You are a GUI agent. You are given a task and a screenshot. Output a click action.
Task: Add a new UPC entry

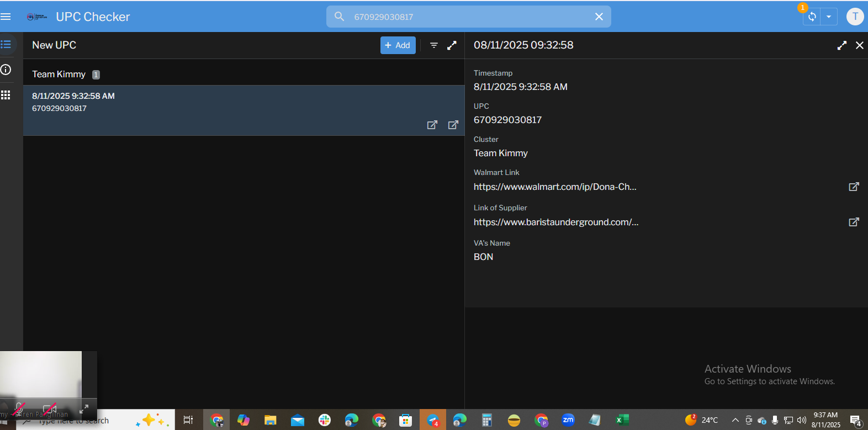398,45
